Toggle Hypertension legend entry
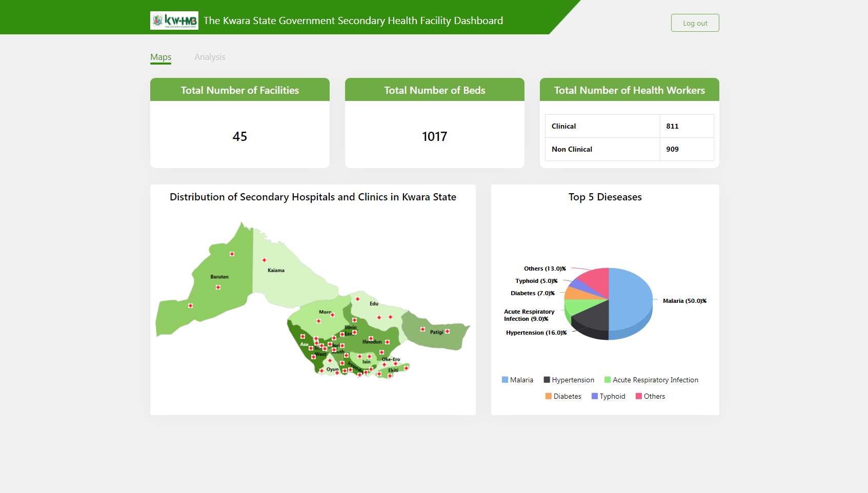 point(569,380)
